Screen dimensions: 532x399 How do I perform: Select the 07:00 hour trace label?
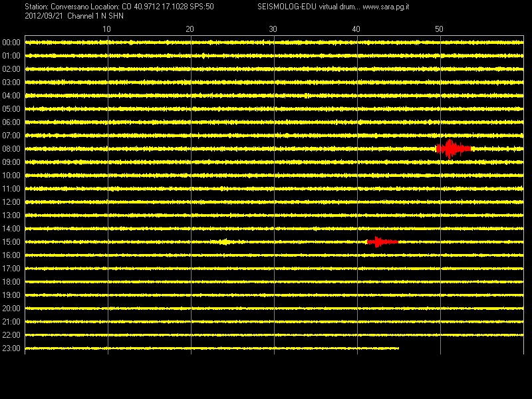pos(11,136)
